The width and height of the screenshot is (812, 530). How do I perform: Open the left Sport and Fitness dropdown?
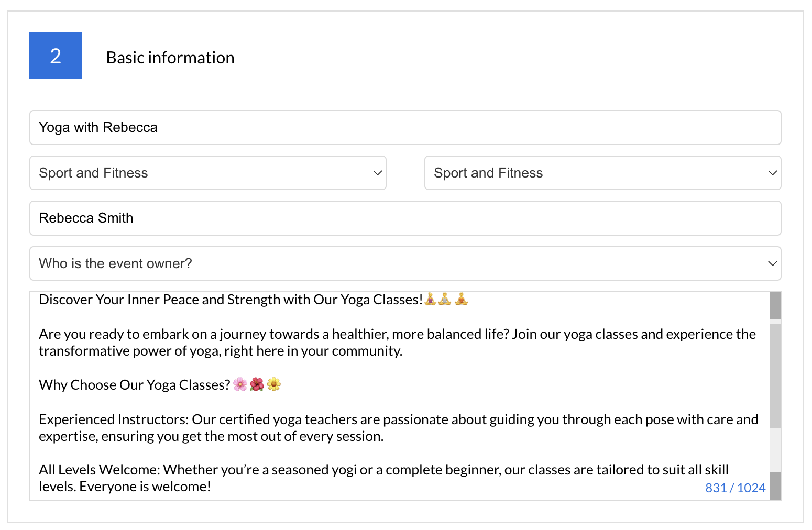tap(208, 173)
